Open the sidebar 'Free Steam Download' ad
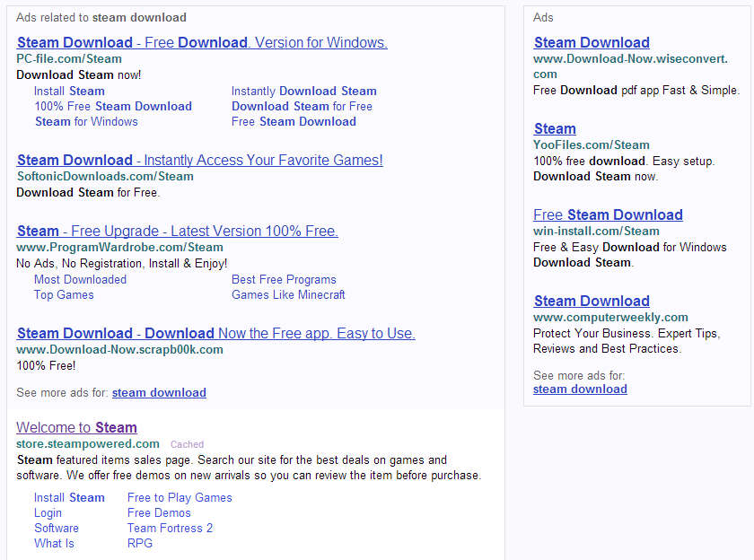 (x=609, y=214)
